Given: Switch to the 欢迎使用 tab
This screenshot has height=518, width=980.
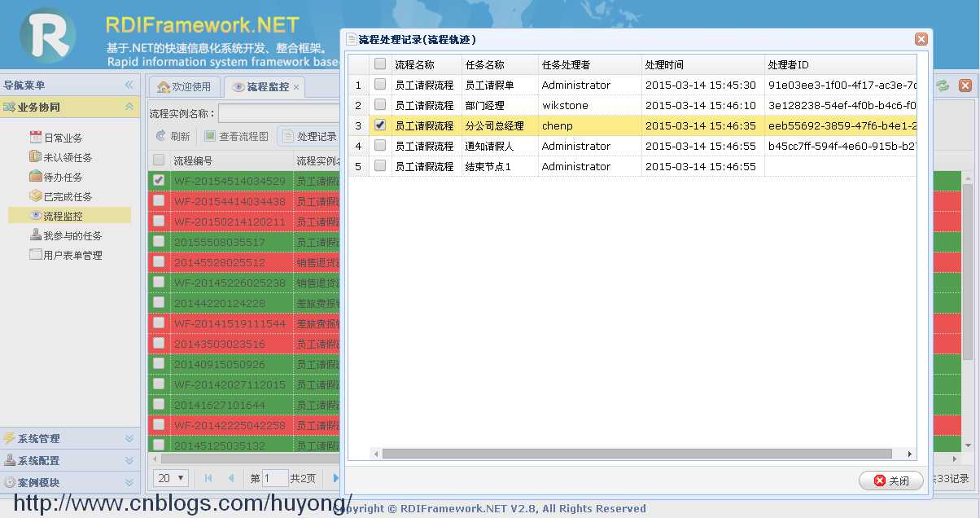Looking at the screenshot, I should click(x=184, y=86).
